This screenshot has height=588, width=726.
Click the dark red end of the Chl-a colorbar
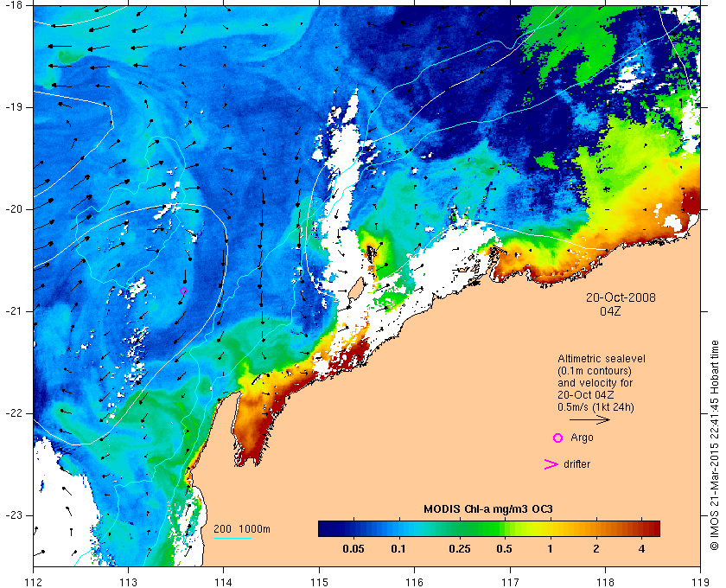[x=653, y=528]
